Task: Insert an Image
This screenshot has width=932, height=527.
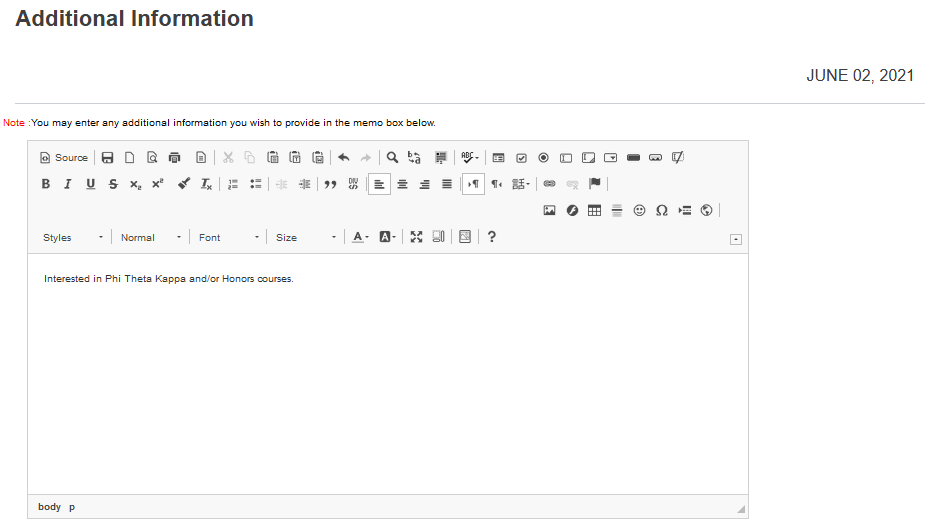Action: coord(549,210)
